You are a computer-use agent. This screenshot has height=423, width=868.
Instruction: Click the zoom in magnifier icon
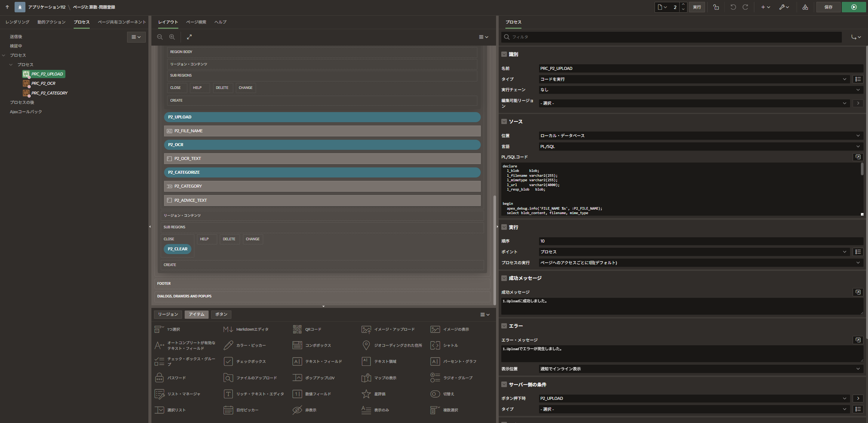coord(172,37)
